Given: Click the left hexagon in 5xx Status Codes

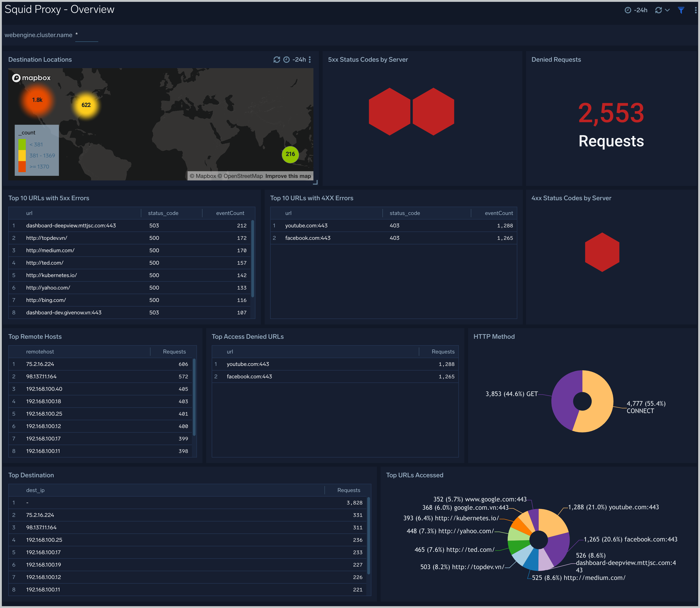Looking at the screenshot, I should tap(390, 112).
